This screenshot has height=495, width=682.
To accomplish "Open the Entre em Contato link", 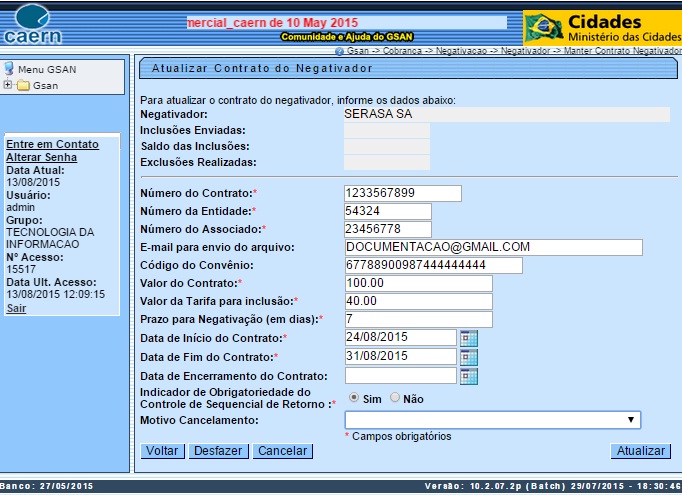I will [52, 144].
